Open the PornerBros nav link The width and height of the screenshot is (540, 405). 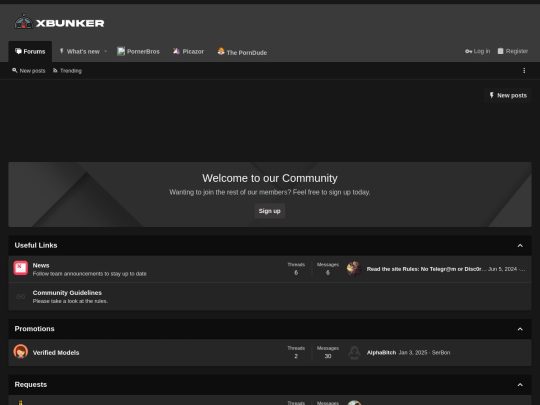tap(138, 51)
